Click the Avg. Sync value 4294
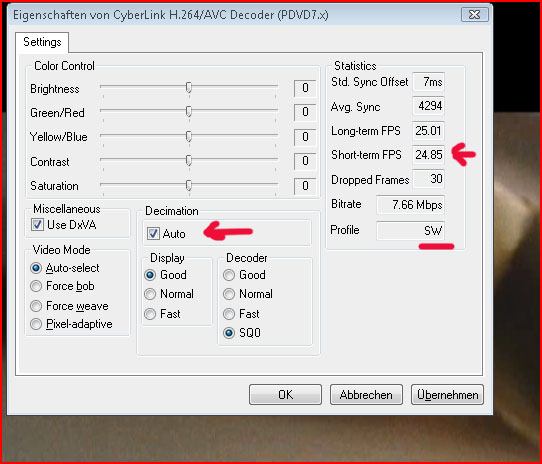Image resolution: width=542 pixels, height=464 pixels. click(x=428, y=106)
